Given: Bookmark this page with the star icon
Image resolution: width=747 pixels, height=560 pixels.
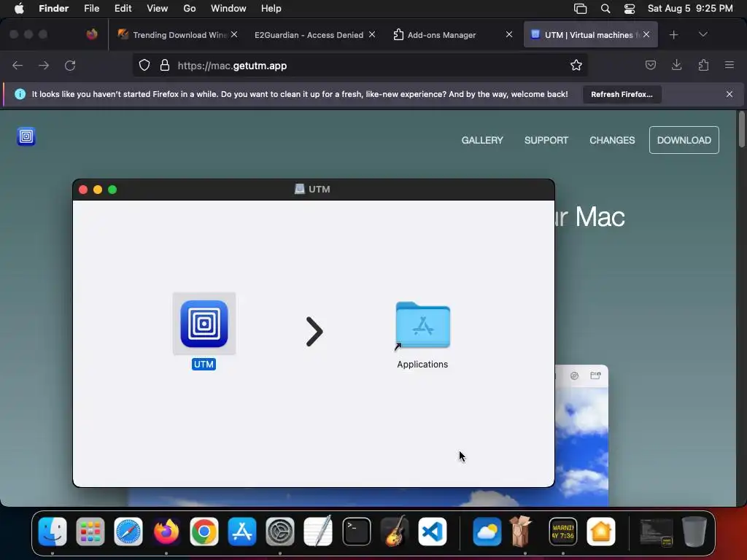Looking at the screenshot, I should tap(576, 66).
